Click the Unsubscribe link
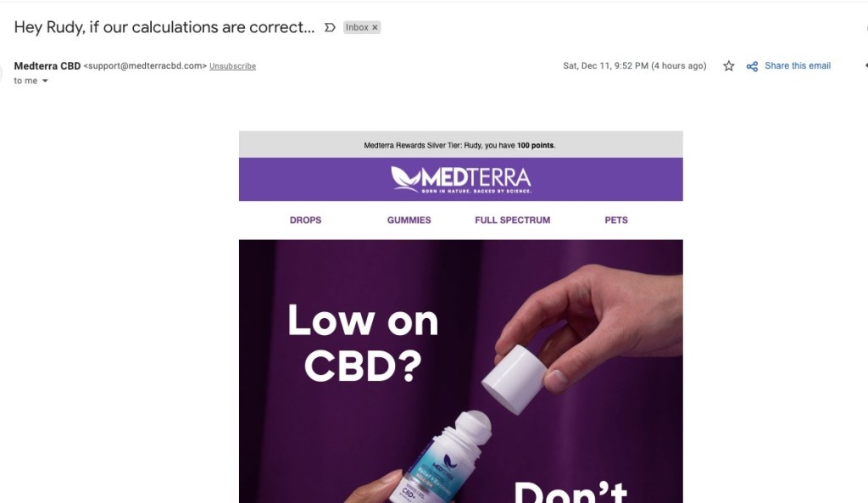This screenshot has height=503, width=868. [232, 66]
